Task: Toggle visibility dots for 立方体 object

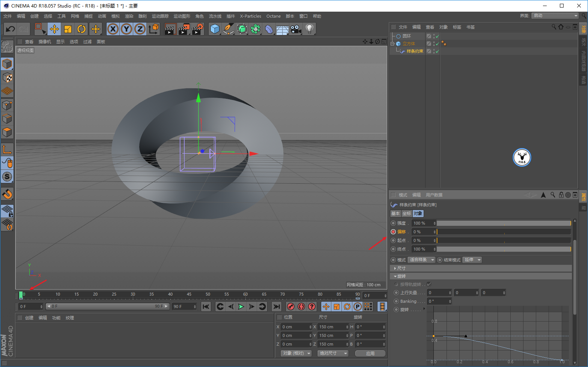Action: (x=434, y=44)
